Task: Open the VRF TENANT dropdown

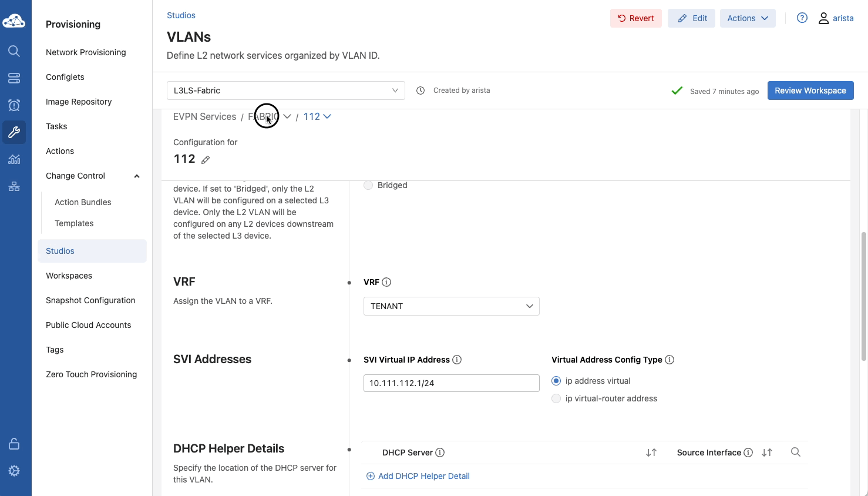Action: pyautogui.click(x=451, y=306)
